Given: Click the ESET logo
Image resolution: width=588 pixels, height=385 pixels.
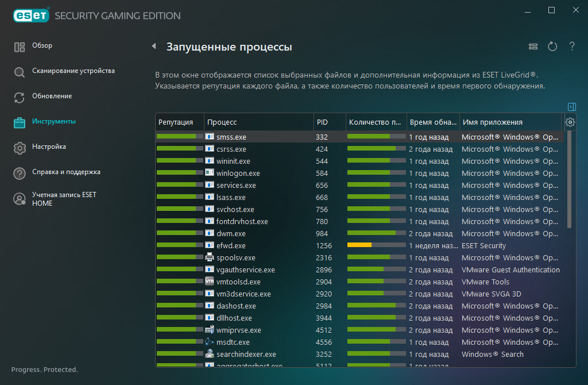Looking at the screenshot, I should pos(31,15).
